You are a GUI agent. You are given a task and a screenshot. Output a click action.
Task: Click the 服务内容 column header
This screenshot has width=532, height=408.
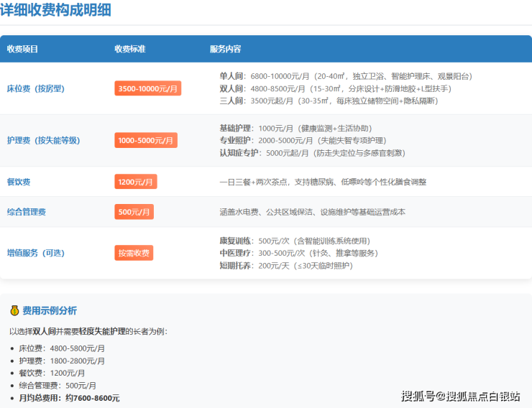pos(226,49)
